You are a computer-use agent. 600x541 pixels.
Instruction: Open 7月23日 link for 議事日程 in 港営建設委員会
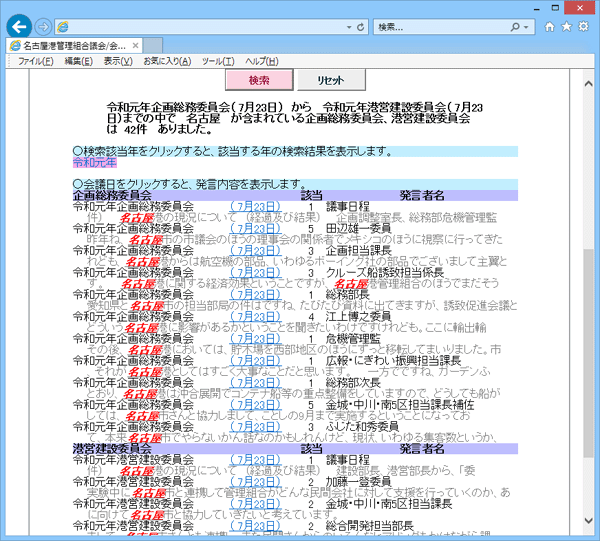256,460
